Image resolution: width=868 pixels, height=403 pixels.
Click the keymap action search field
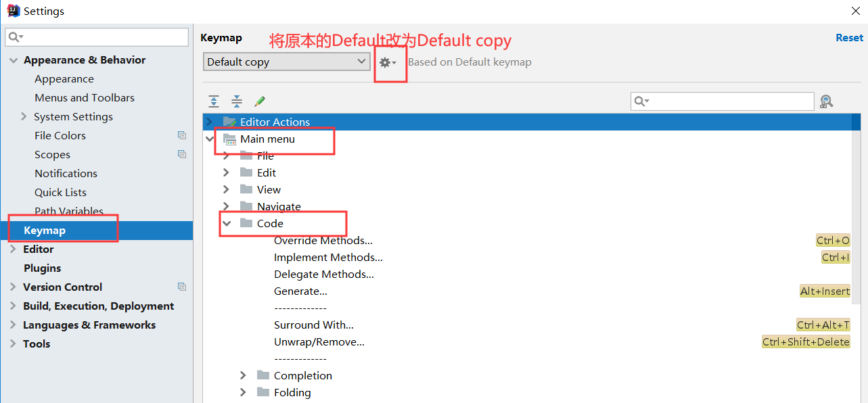(722, 101)
